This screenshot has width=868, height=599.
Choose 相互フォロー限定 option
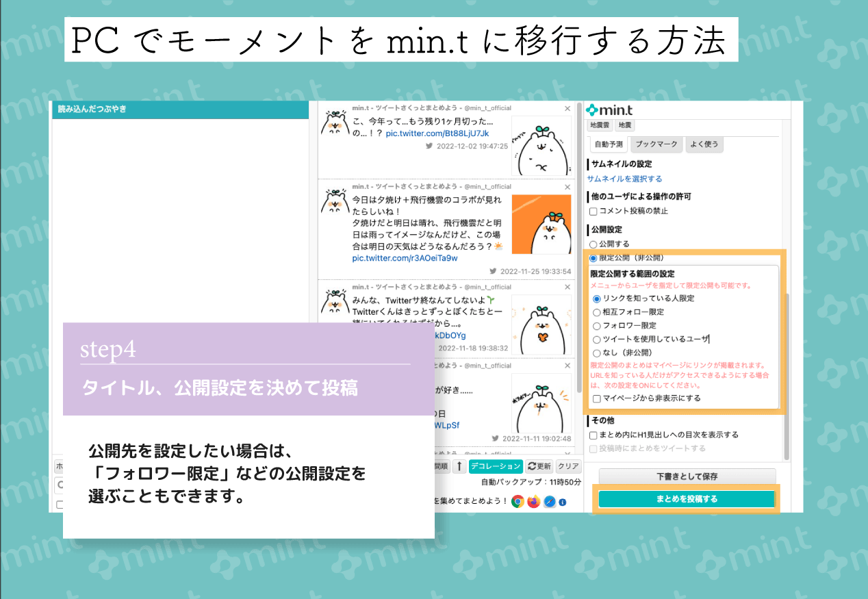tap(597, 312)
